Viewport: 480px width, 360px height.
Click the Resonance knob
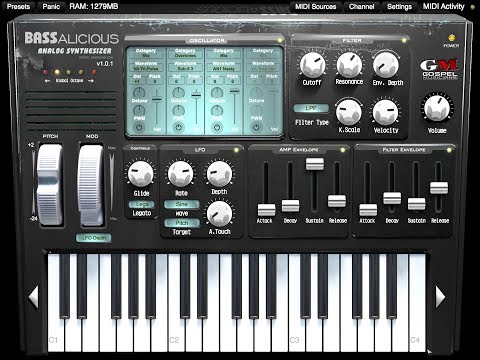pos(349,64)
